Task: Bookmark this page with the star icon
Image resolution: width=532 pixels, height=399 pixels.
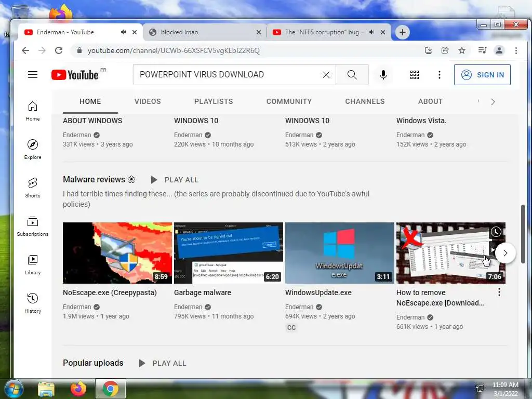Action: [x=462, y=50]
